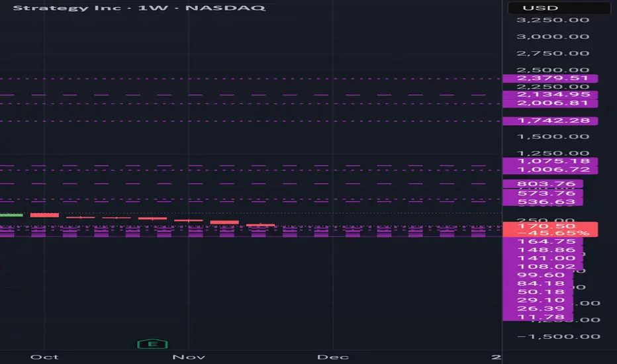Image resolution: width=617 pixels, height=364 pixels.
Task: Select the 2,134.95 level label
Action: 549,95
